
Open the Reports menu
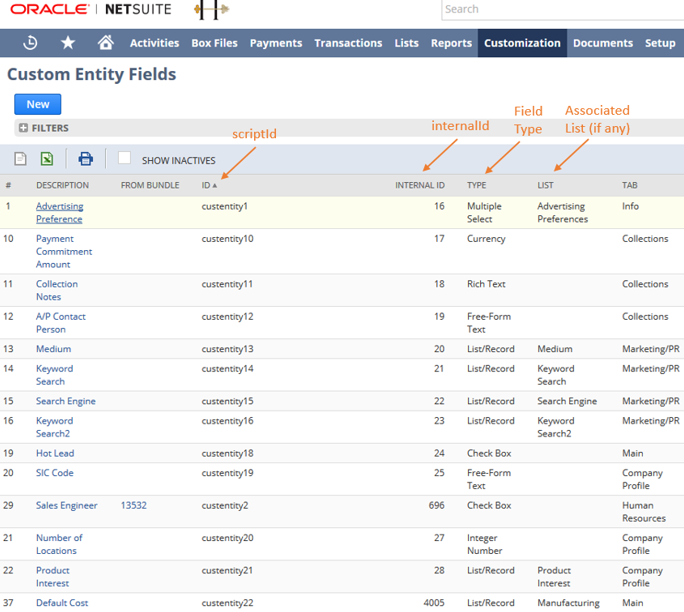[451, 43]
